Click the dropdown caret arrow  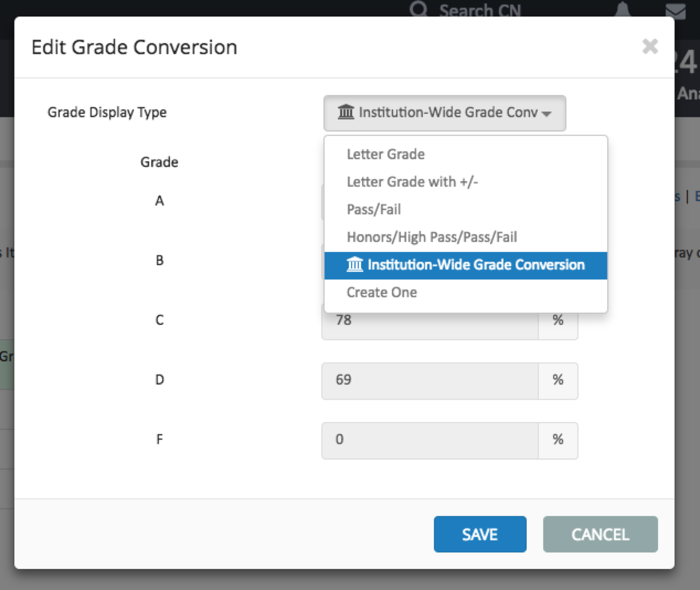pos(546,114)
